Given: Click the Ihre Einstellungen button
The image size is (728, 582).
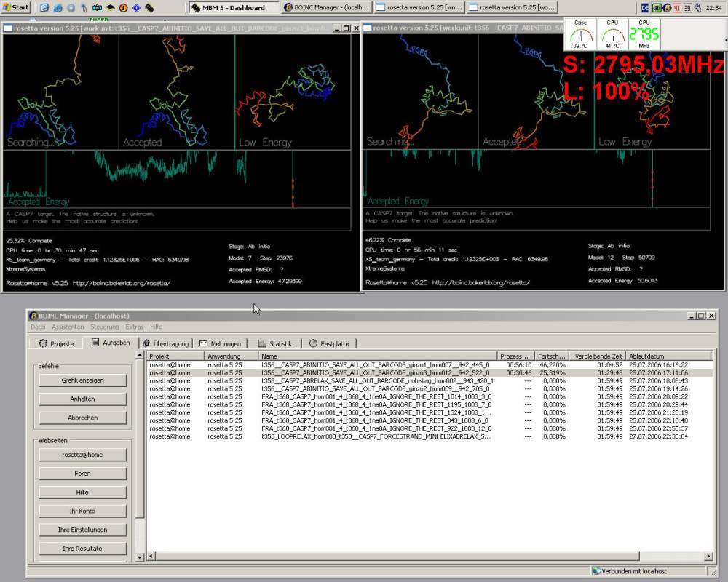Looking at the screenshot, I should 83,530.
